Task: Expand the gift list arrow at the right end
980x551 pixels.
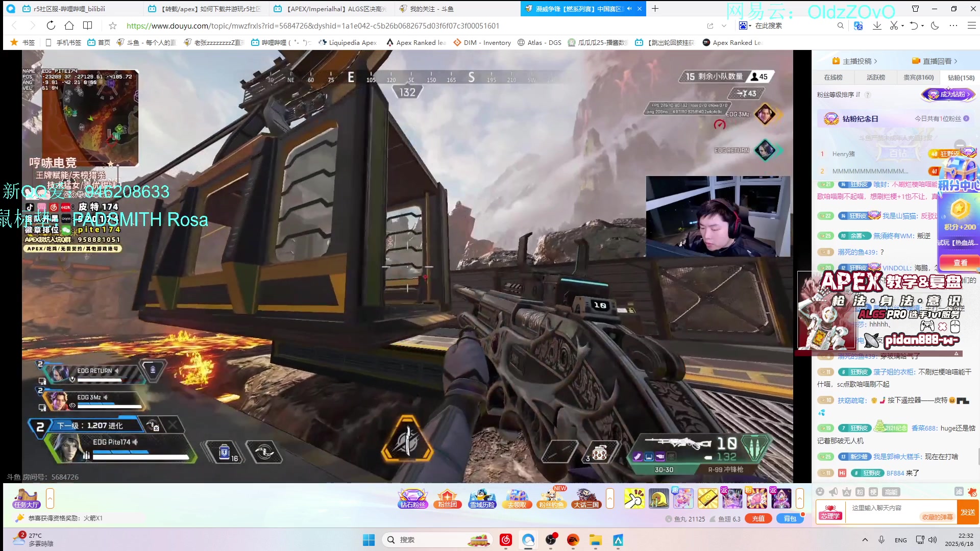Action: (x=800, y=498)
